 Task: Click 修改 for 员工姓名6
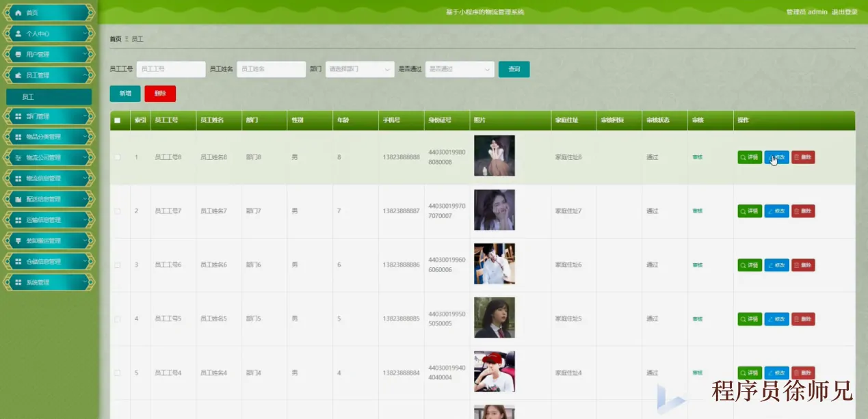(x=776, y=265)
